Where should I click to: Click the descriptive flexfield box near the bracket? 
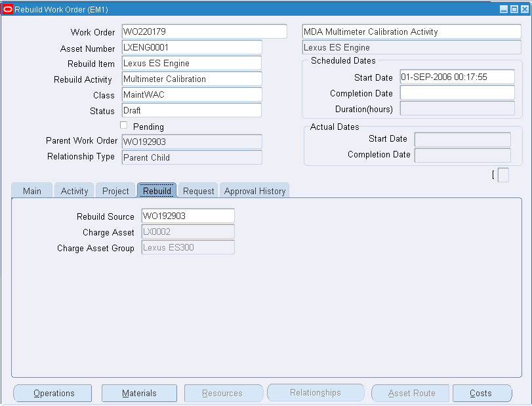point(502,176)
